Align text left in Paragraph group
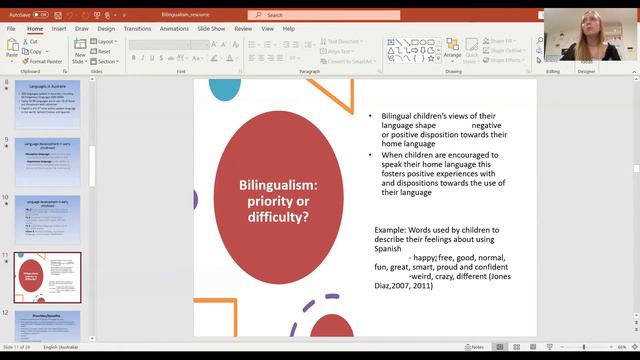Viewport: 640px width, 360px height. pos(252,58)
